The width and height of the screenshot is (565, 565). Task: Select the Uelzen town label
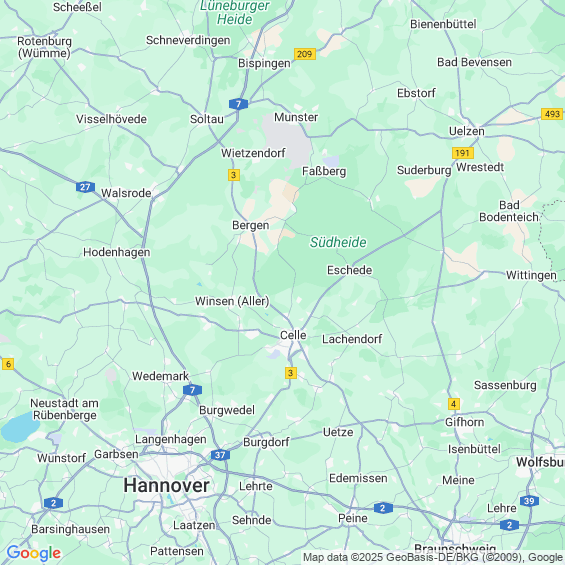tap(467, 131)
